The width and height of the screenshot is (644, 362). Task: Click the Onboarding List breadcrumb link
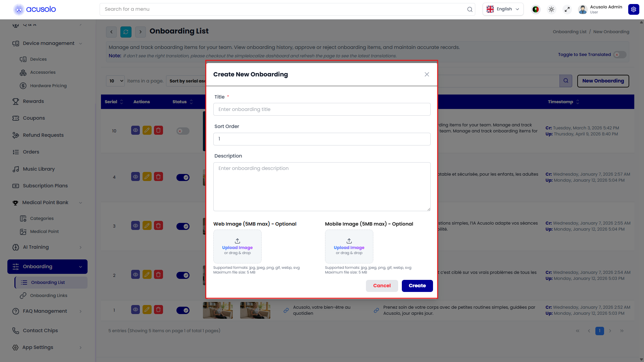point(570,32)
